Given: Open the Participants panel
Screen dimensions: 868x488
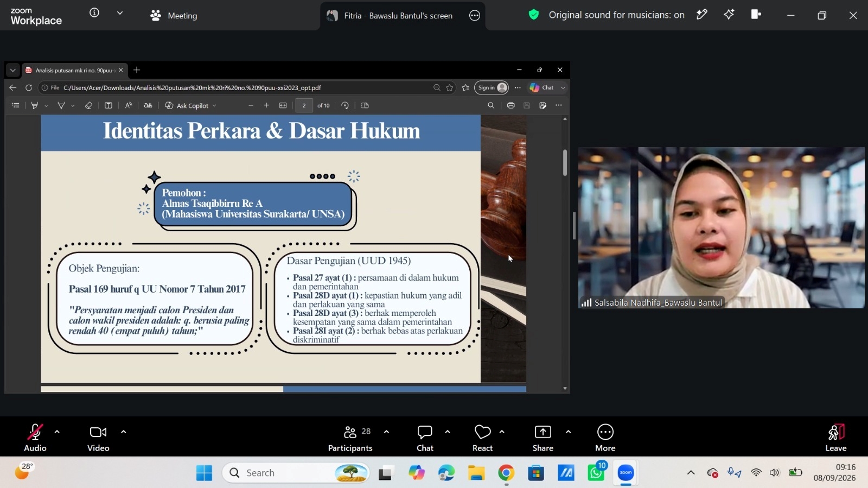Looking at the screenshot, I should tap(350, 438).
